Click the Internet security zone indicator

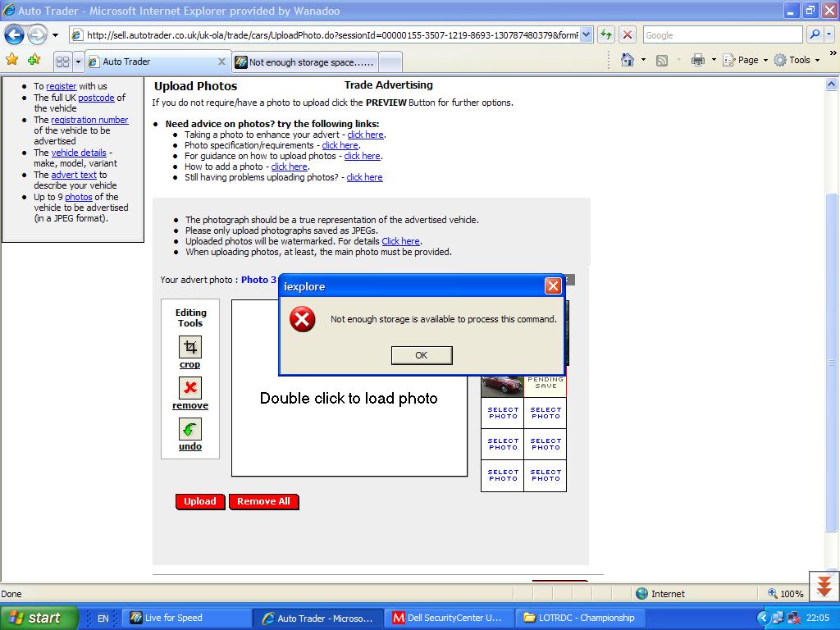click(660, 594)
